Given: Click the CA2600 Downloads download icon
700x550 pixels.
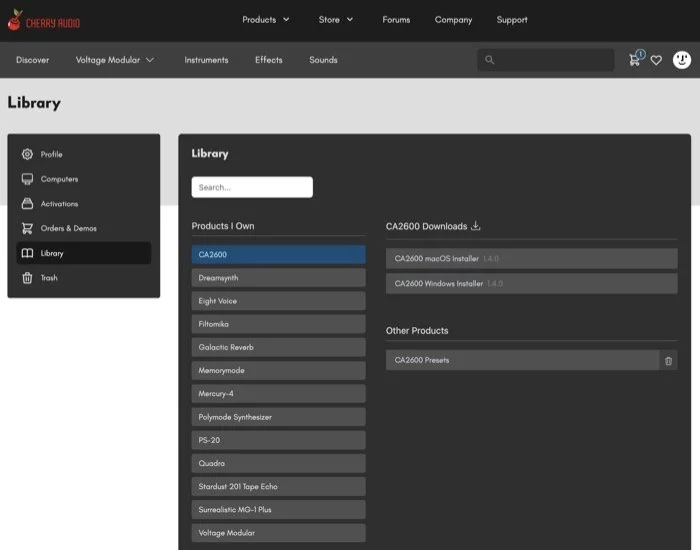Looking at the screenshot, I should pos(476,225).
